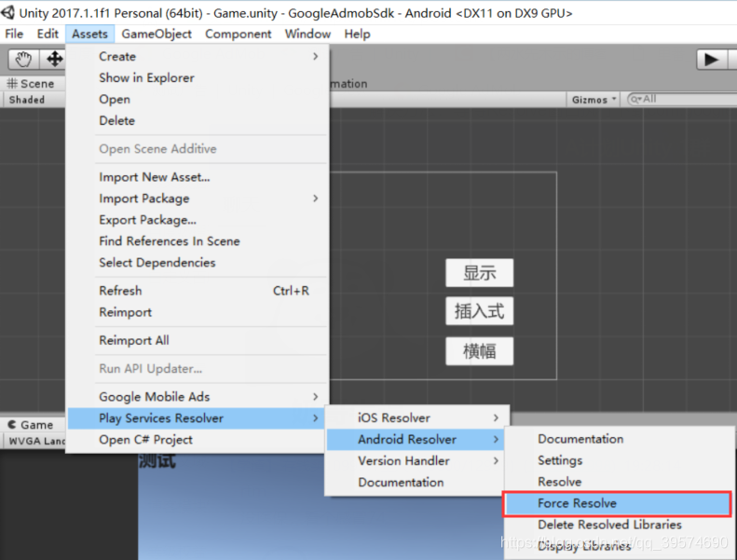This screenshot has width=737, height=560.
Task: Switch to the Game tab
Action: (32, 425)
